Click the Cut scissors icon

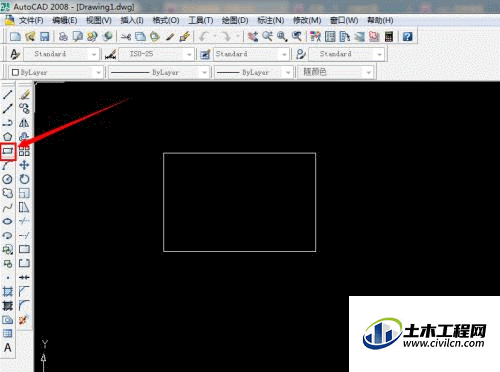click(x=126, y=36)
